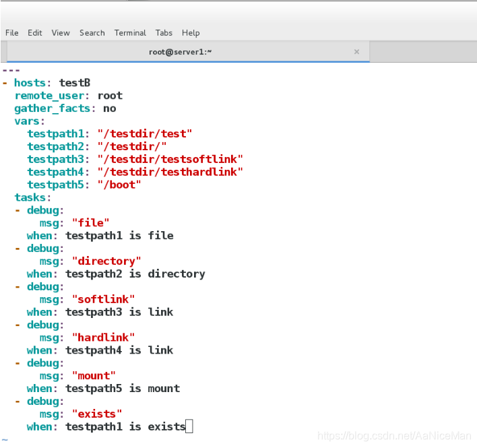Click the text cursor after exists
Image resolution: width=477 pixels, height=448 pixels.
tap(189, 426)
